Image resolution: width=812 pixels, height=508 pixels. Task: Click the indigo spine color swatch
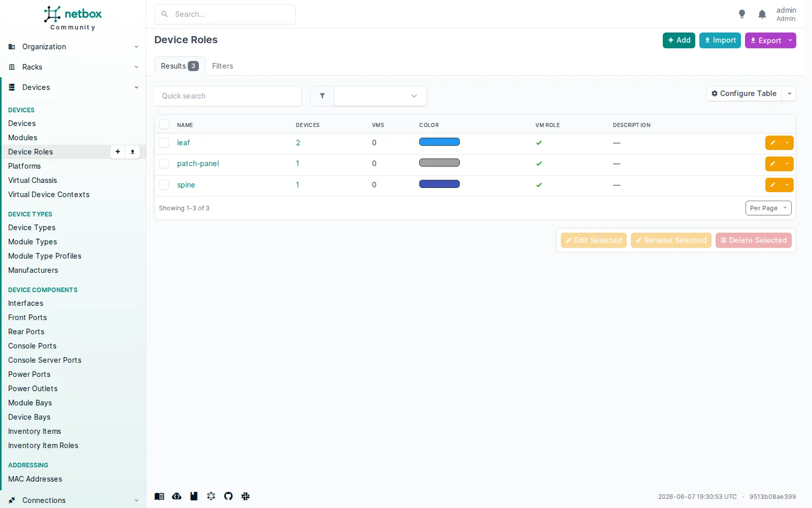click(439, 184)
